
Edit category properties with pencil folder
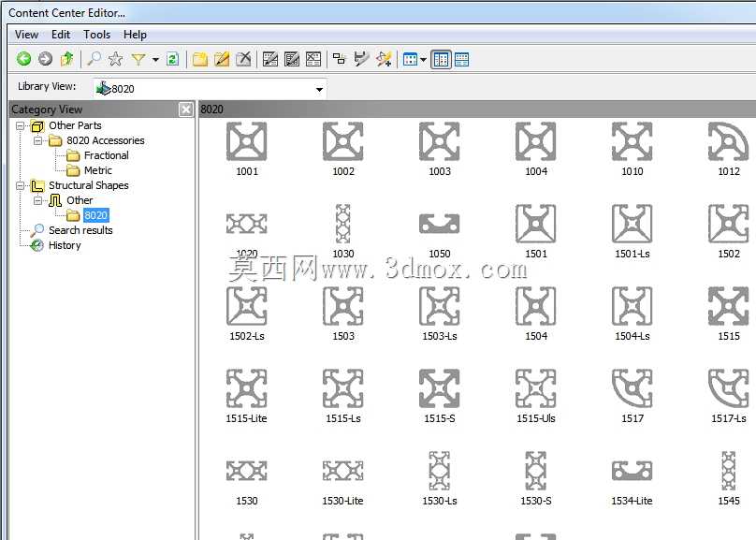tap(222, 59)
